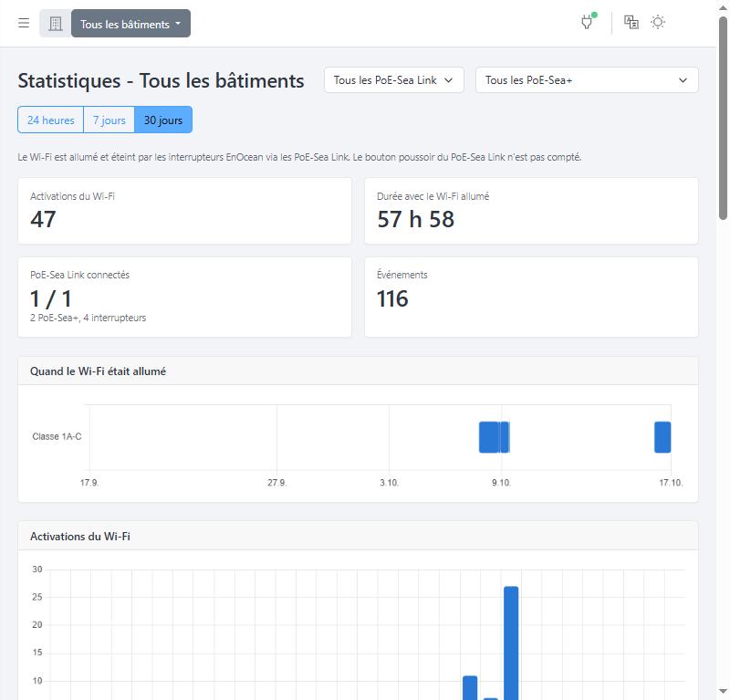Image resolution: width=730 pixels, height=700 pixels.
Task: Click the building icon button
Action: (56, 24)
